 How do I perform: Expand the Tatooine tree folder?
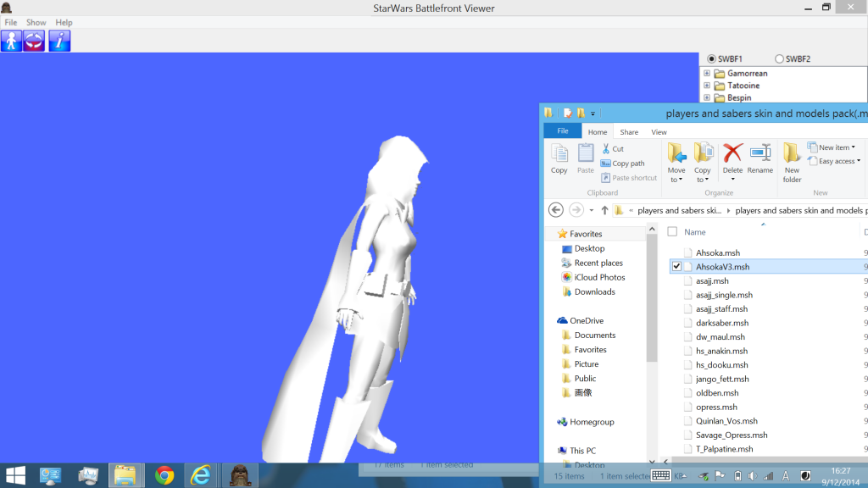707,86
